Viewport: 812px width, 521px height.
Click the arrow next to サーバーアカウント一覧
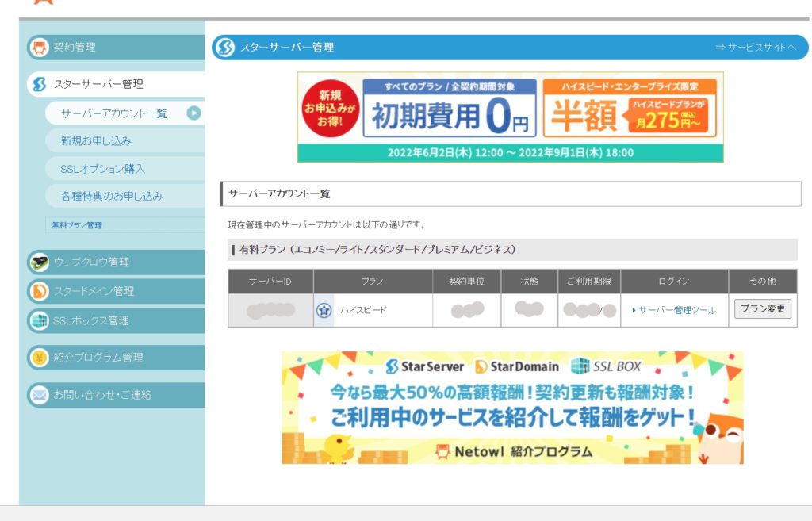click(193, 113)
